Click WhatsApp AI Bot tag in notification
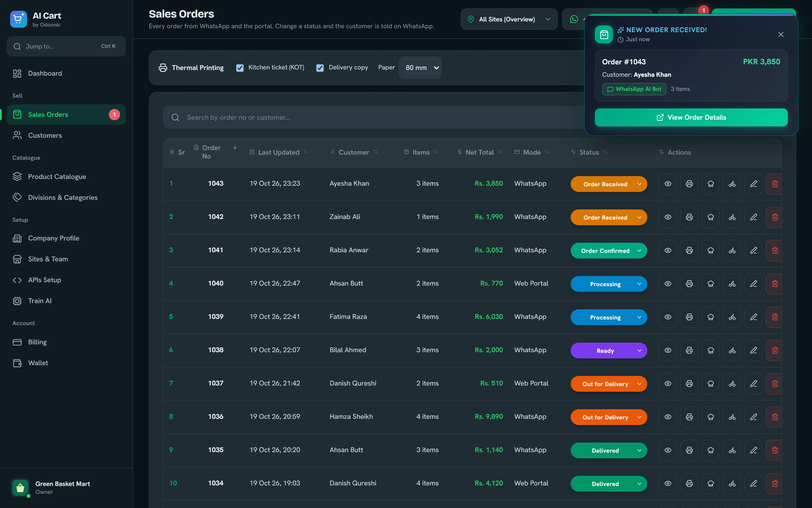The image size is (812, 508). coord(634,89)
